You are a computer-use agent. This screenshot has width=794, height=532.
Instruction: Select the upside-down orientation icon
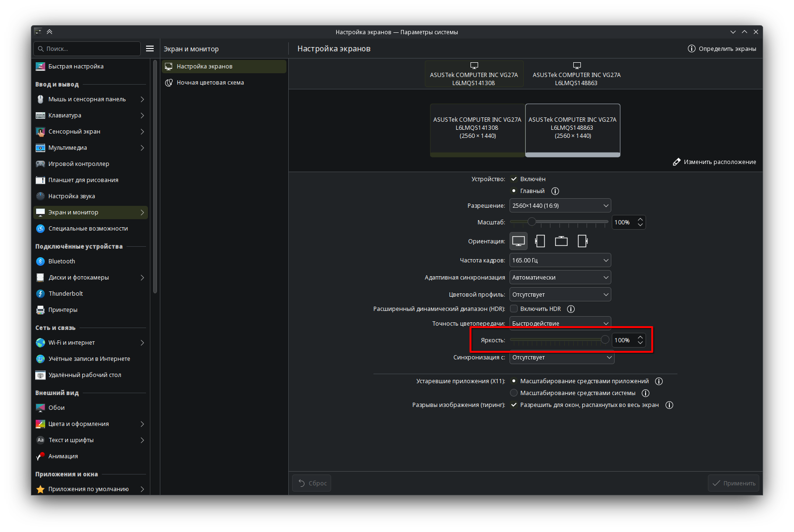click(561, 242)
